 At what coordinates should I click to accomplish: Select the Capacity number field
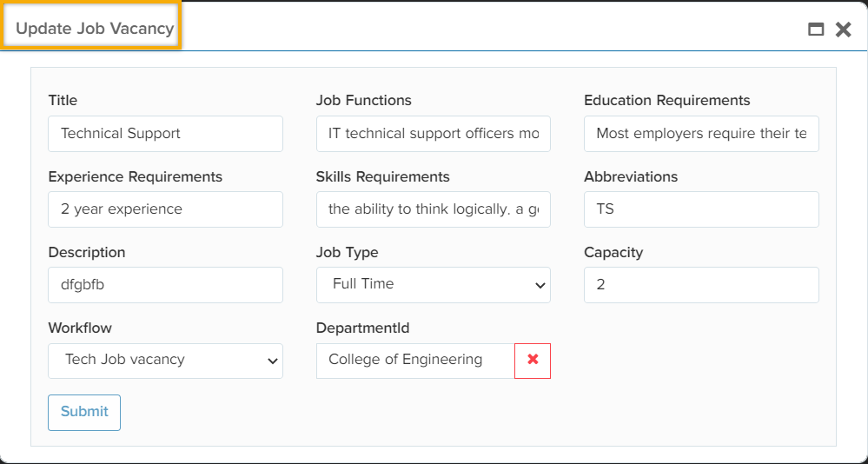click(x=700, y=285)
